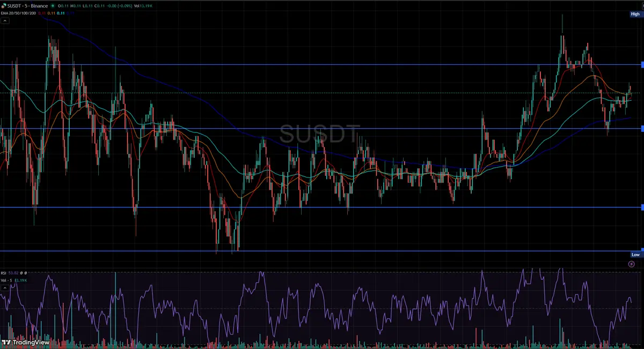Collapse the lower pane legend chevron

point(5,288)
